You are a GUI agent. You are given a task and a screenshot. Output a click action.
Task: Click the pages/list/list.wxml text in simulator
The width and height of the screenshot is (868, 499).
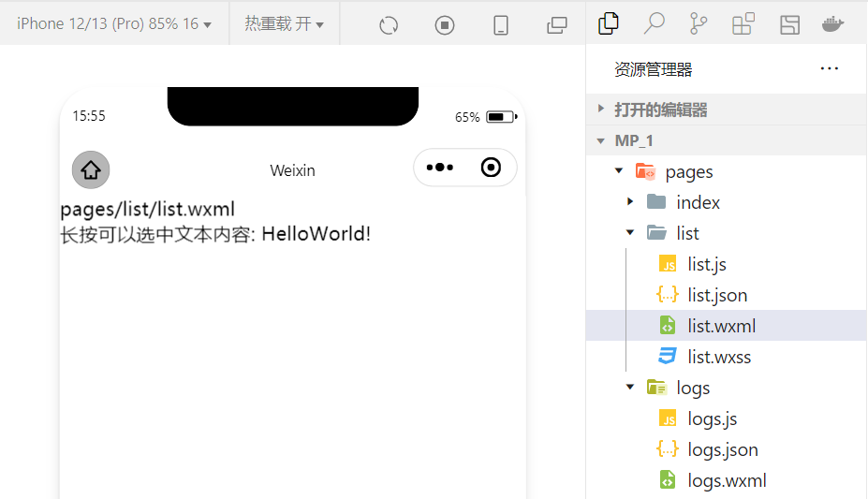coord(148,209)
